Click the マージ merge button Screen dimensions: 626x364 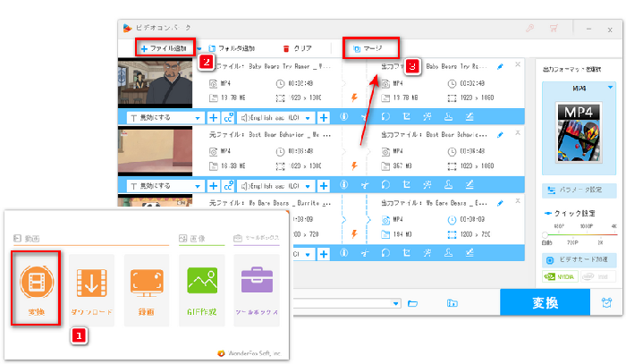[372, 47]
